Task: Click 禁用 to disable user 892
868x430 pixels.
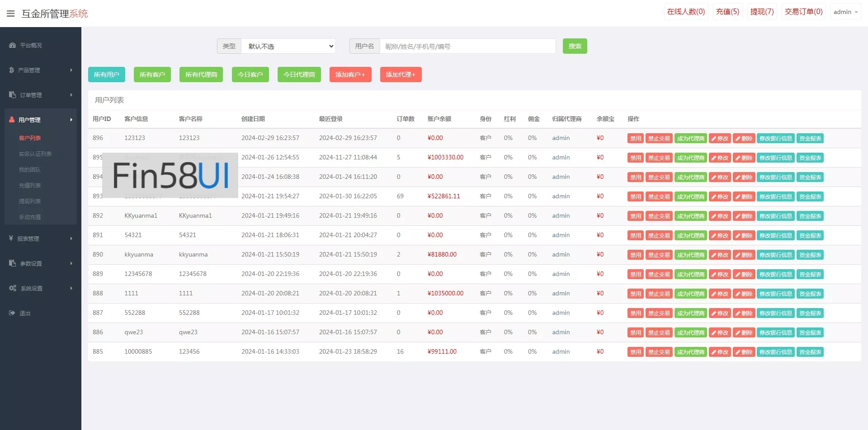Action: point(635,216)
